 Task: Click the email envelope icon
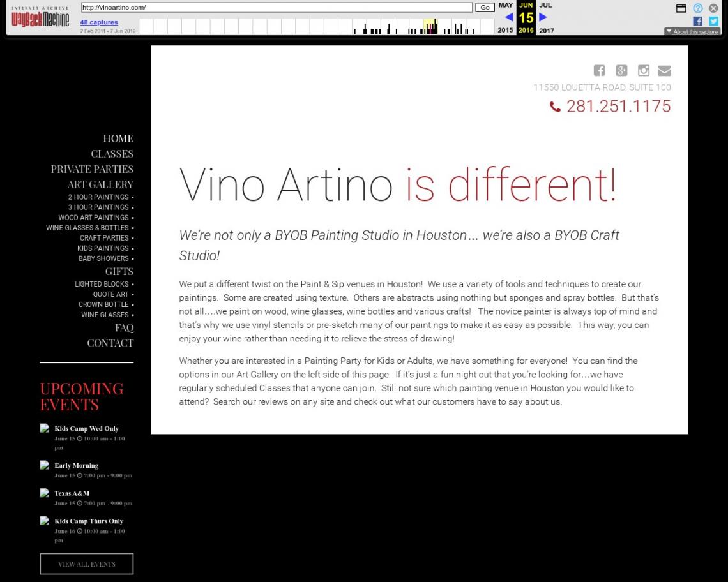664,70
